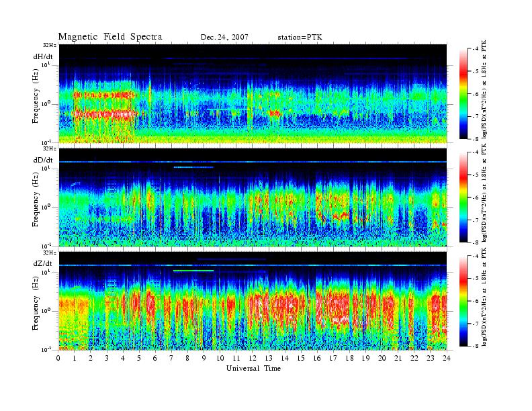Click the "-6" tick on dZ/dt color scale
Image resolution: width=532 pixels, height=411 pixels.
point(476,301)
